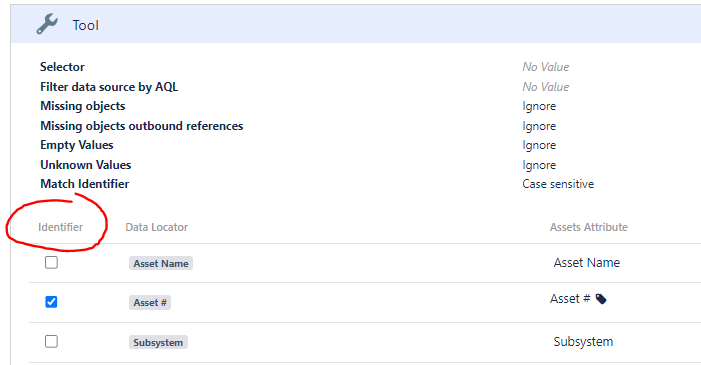
Task: Click Ignore value for outbound references
Action: pos(539,126)
